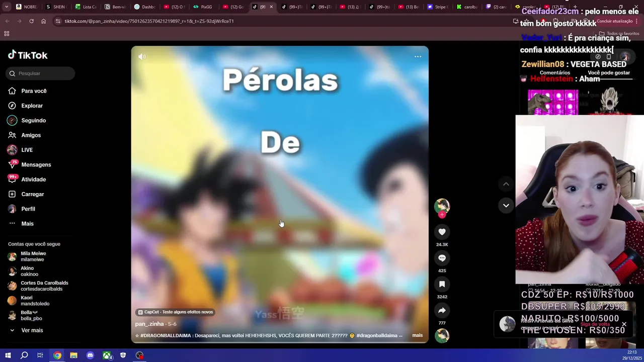Image resolution: width=644 pixels, height=362 pixels.
Task: Reload the page
Action: (31, 21)
